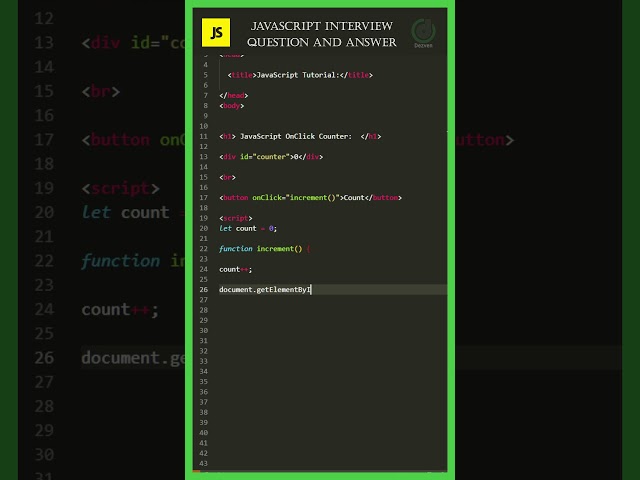This screenshot has height=480, width=640.
Task: Click large line number 28 in background editor
Action: tap(44, 407)
